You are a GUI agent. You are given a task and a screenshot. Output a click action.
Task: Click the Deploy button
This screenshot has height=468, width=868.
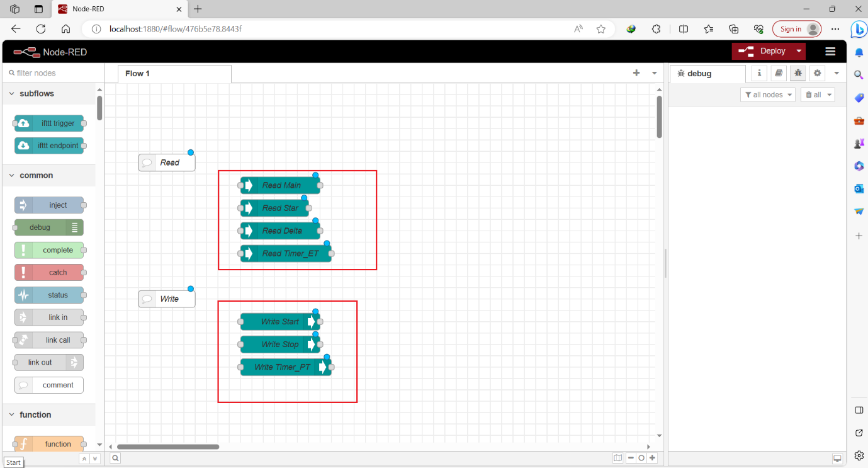(x=769, y=51)
